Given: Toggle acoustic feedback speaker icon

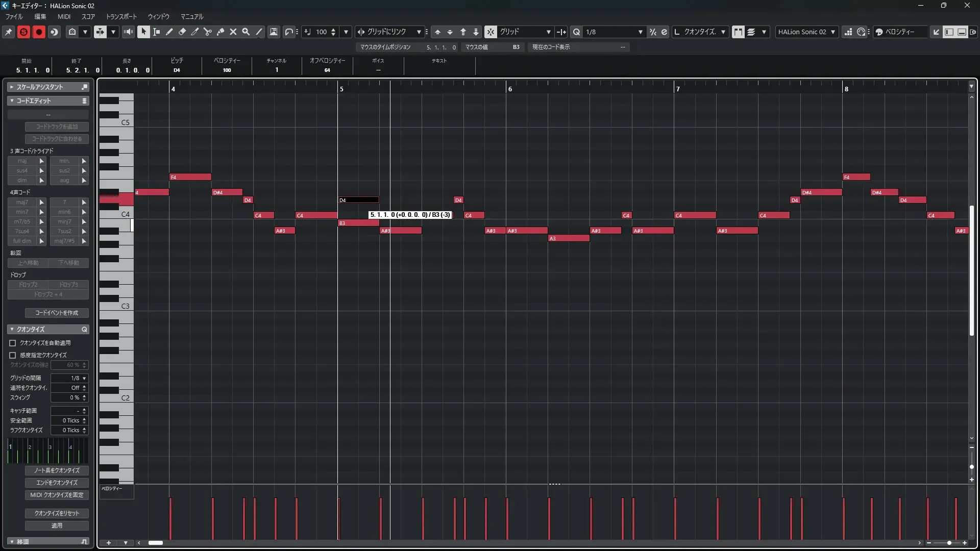Looking at the screenshot, I should 128,32.
